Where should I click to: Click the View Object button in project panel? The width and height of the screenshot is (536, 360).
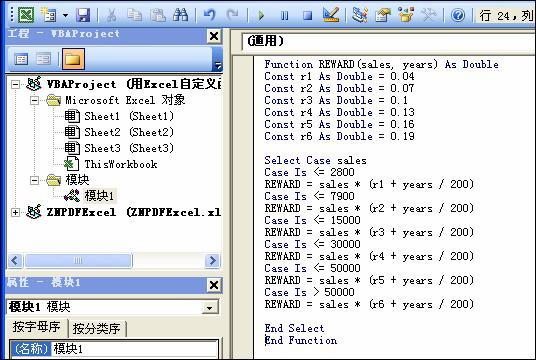[x=43, y=59]
